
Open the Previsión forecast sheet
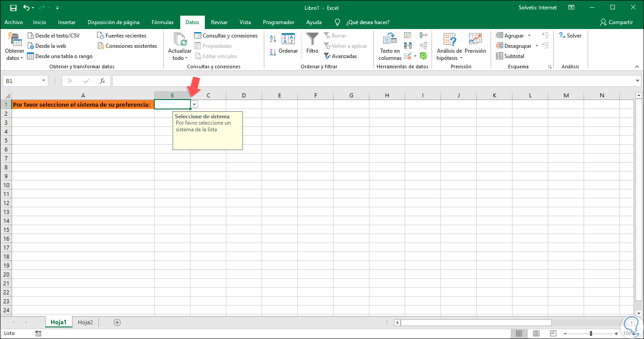(475, 44)
